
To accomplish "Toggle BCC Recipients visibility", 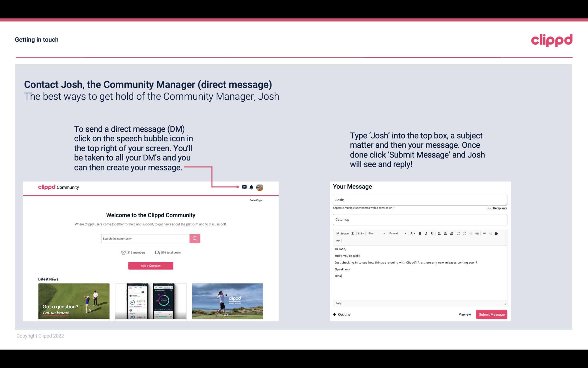I will 496,208.
